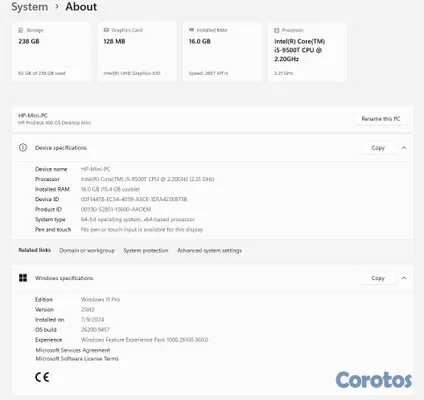
Task: Open Advanced system settings link
Action: tap(209, 250)
